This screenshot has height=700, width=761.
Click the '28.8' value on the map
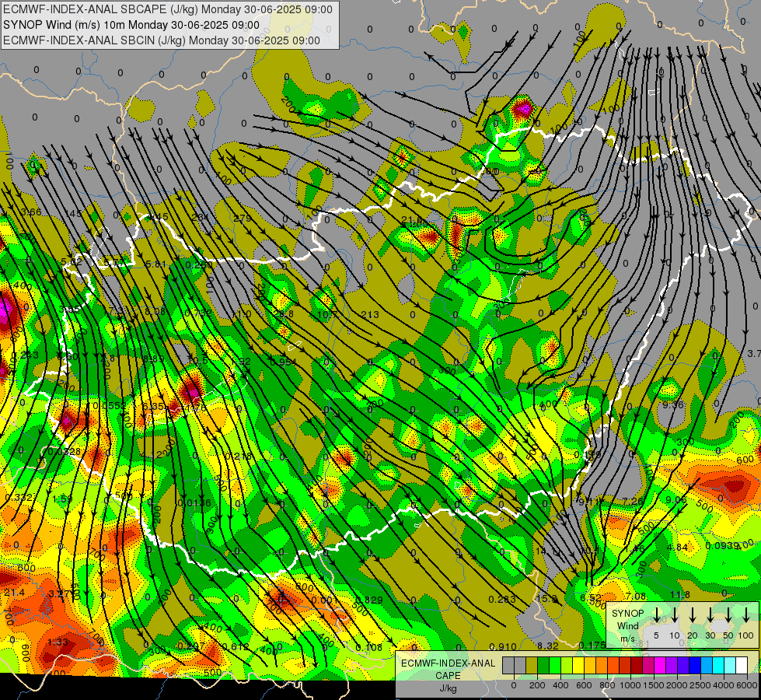pyautogui.click(x=284, y=314)
